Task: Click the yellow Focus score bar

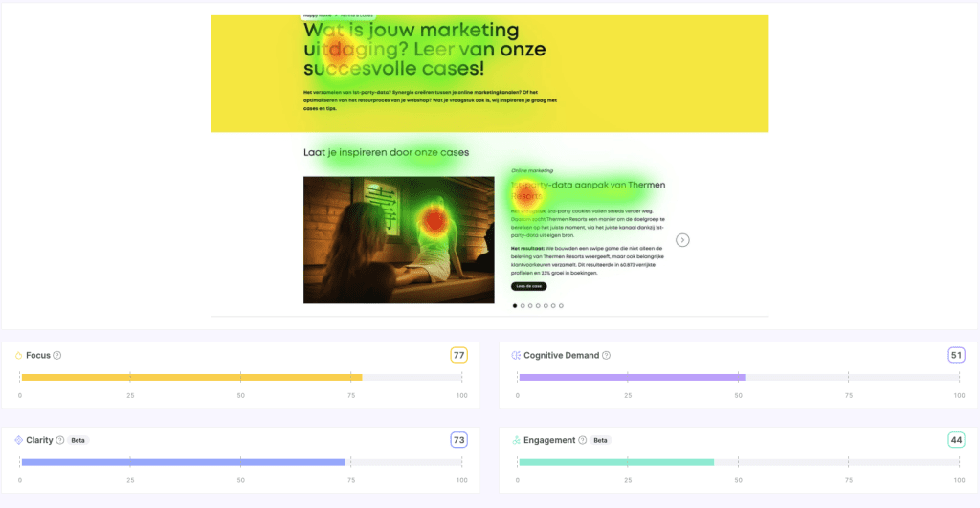Action: point(191,377)
